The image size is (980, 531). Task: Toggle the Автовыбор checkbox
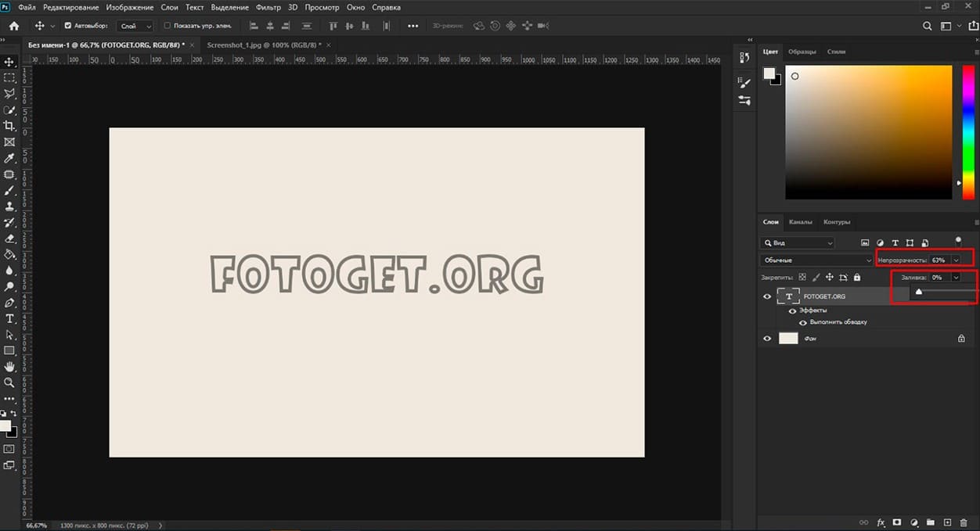67,26
